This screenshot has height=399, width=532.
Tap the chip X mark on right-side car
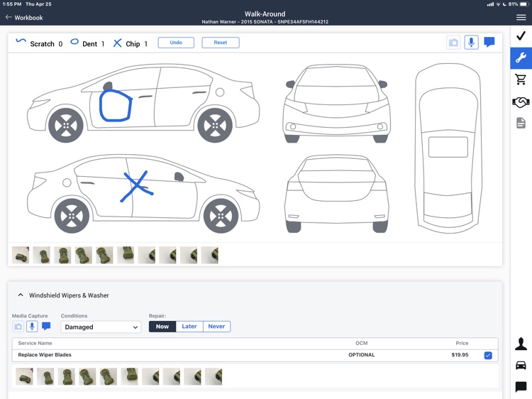coord(137,187)
